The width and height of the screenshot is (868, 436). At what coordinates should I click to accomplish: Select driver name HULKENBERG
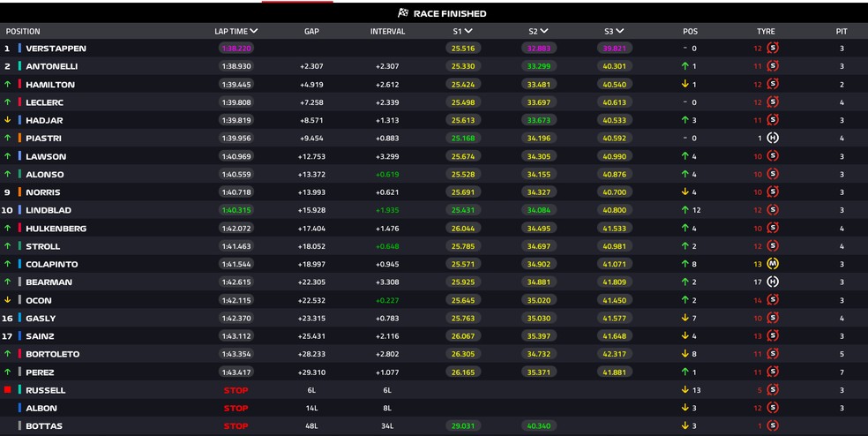tap(56, 229)
